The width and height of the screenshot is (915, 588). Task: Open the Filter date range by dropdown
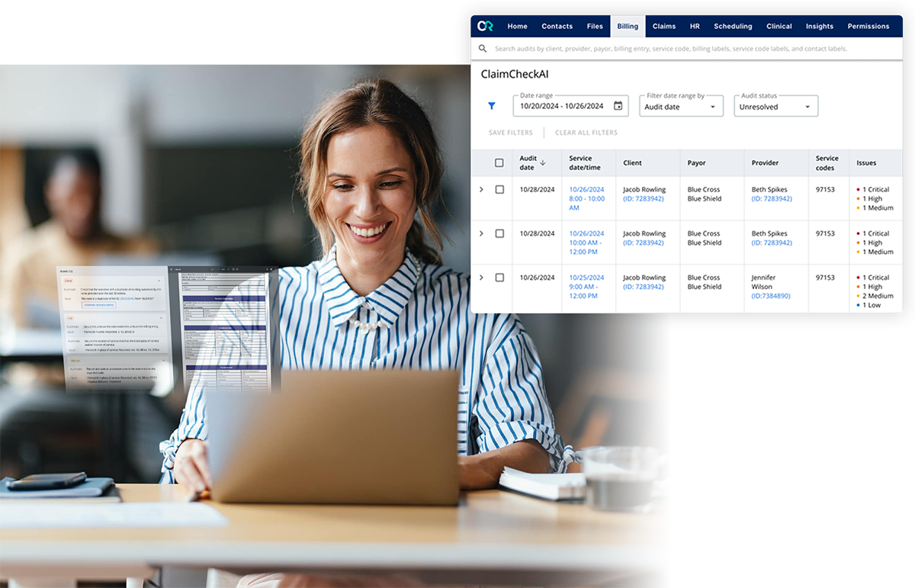pos(681,106)
